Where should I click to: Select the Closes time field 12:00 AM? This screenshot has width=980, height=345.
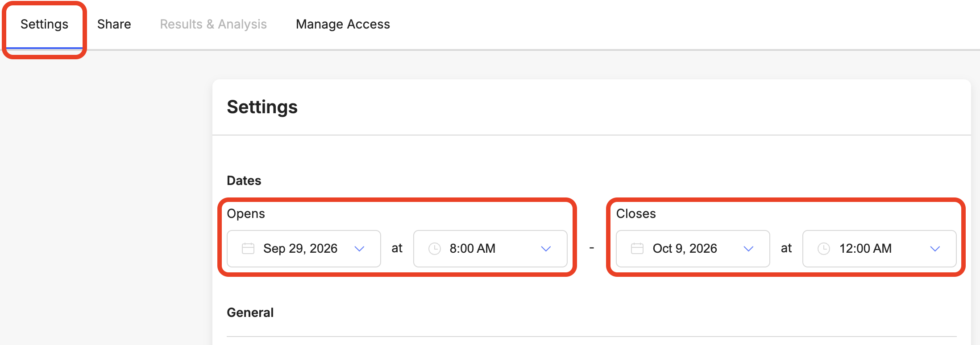[x=880, y=249]
